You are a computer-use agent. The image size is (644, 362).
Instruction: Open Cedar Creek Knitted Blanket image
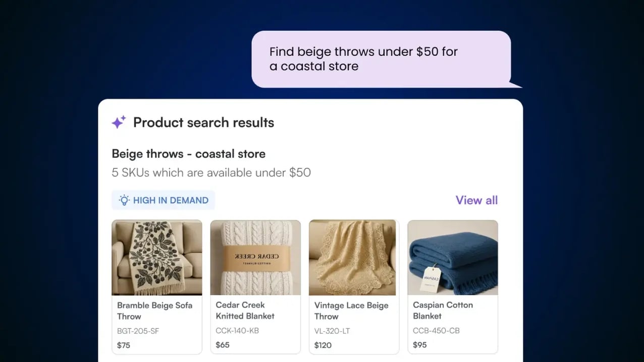[x=255, y=257]
